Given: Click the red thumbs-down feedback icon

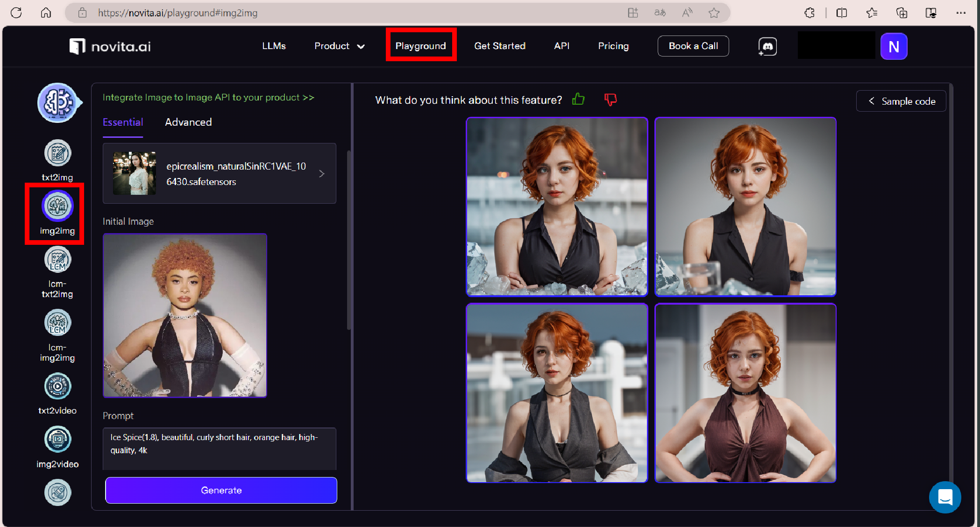Looking at the screenshot, I should pos(610,100).
